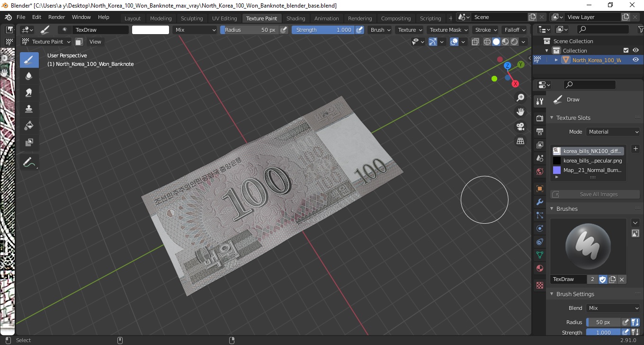Open the Scene properties tab
The height and width of the screenshot is (345, 644).
[539, 158]
